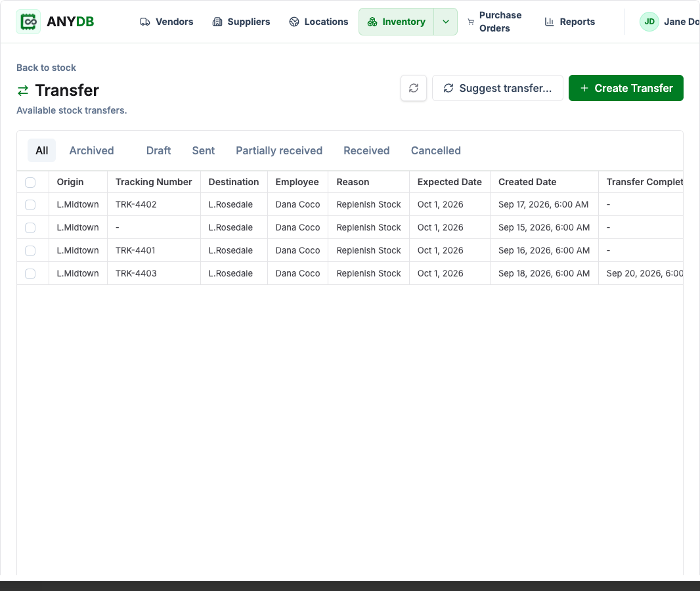The height and width of the screenshot is (591, 700).
Task: Click the Tracking Number column header
Action: (154, 182)
